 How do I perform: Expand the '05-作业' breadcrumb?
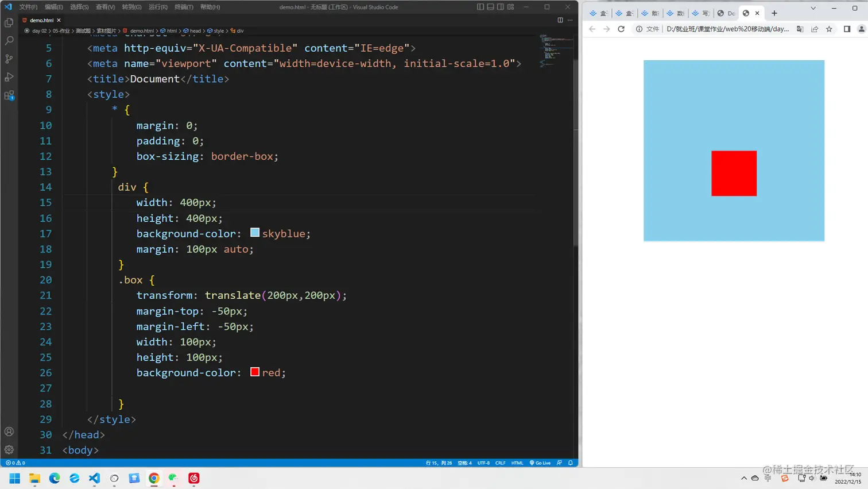point(61,31)
